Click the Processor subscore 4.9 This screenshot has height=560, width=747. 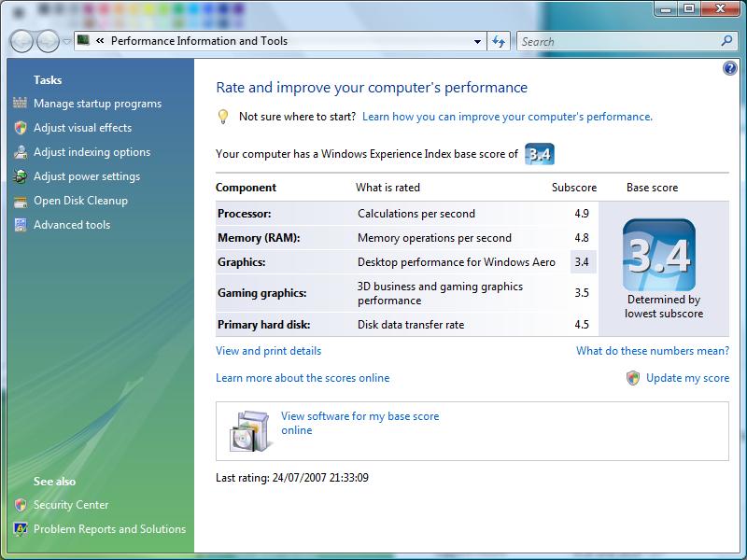click(x=582, y=214)
